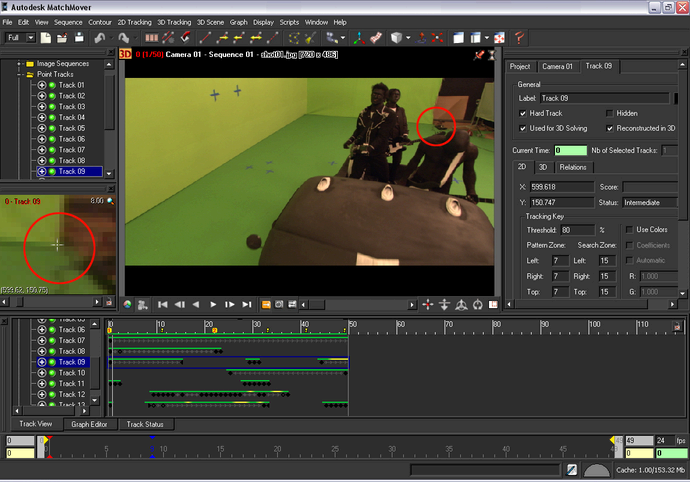
Task: Open the Status Intermediate dropdown
Action: click(x=650, y=202)
